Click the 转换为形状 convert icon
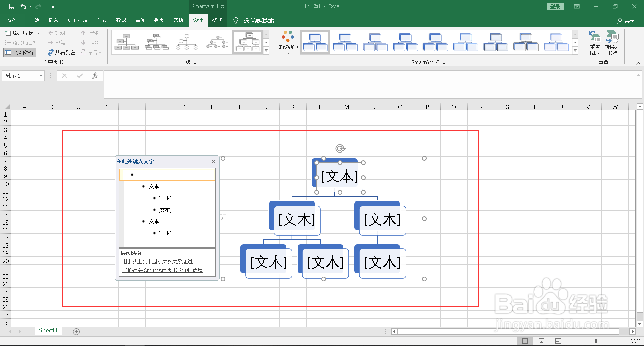 pos(612,43)
